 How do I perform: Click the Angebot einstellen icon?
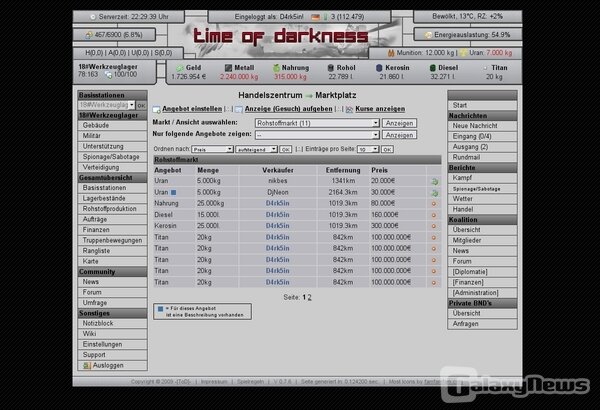click(x=156, y=109)
